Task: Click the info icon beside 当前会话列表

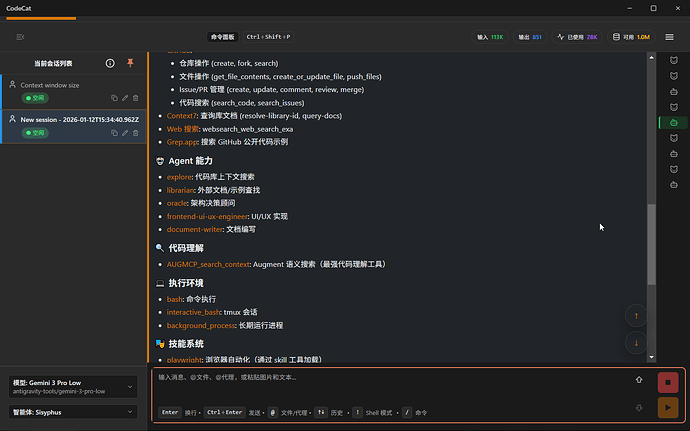Action: pyautogui.click(x=110, y=63)
